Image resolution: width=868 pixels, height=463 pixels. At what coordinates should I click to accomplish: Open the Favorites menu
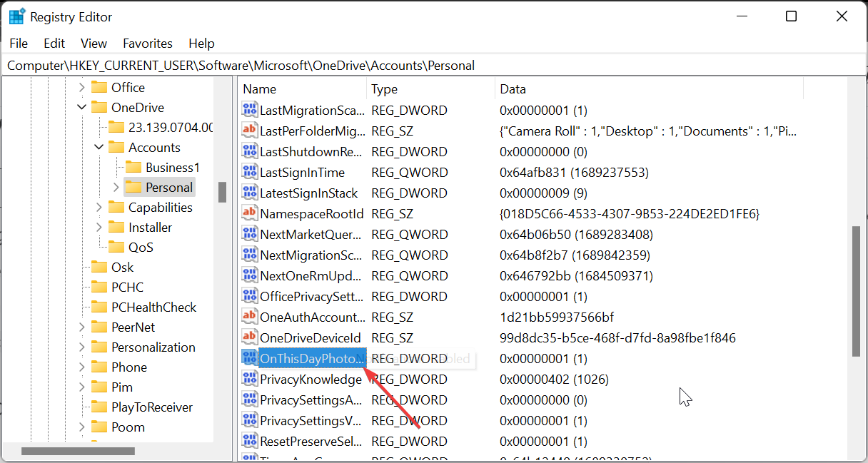(148, 44)
